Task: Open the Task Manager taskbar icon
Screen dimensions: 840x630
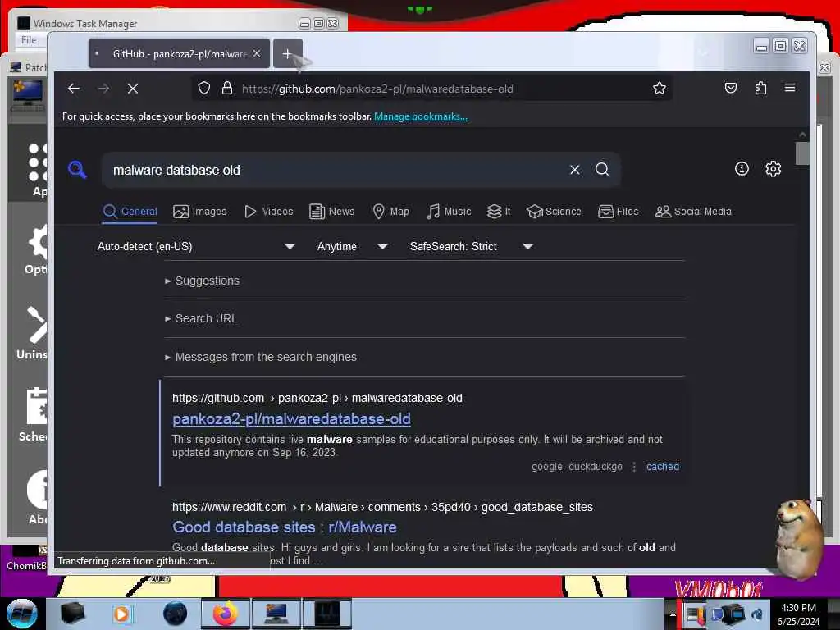Action: pyautogui.click(x=327, y=614)
